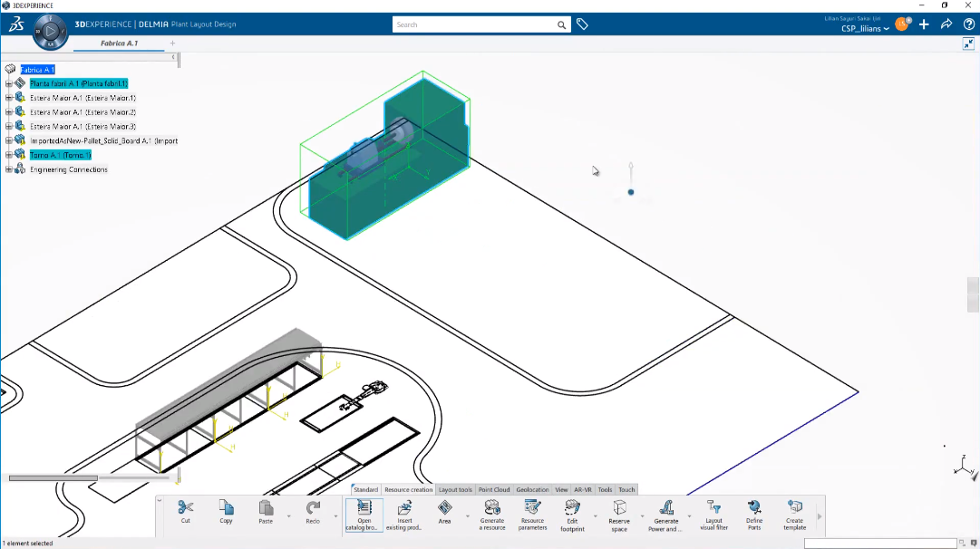This screenshot has height=549, width=980.
Task: Switch to the Point Cloud tab
Action: pos(494,490)
